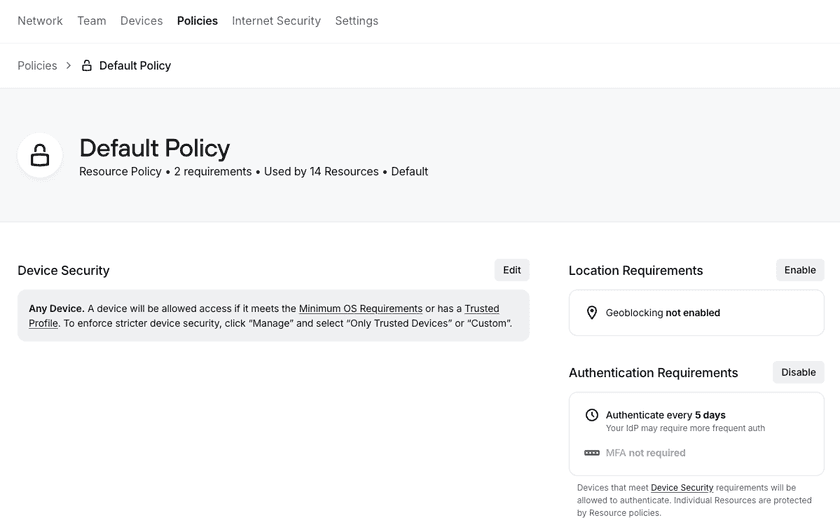Click the MFA not required icon

tap(591, 453)
